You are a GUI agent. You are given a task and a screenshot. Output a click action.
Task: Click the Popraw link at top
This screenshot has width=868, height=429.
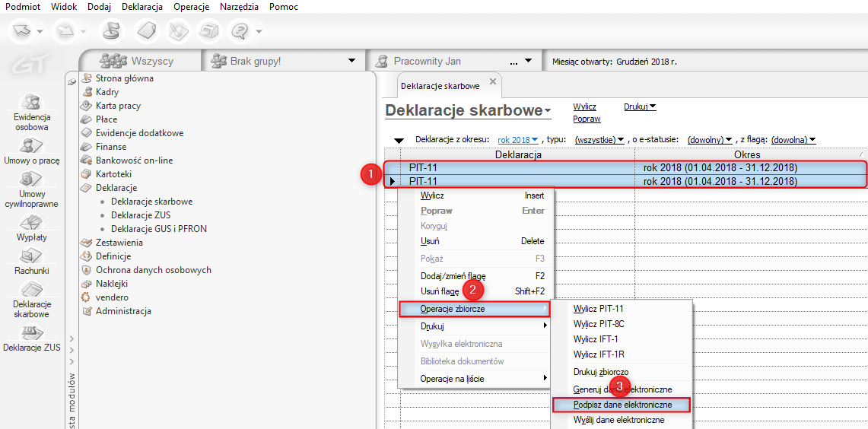pyautogui.click(x=587, y=119)
